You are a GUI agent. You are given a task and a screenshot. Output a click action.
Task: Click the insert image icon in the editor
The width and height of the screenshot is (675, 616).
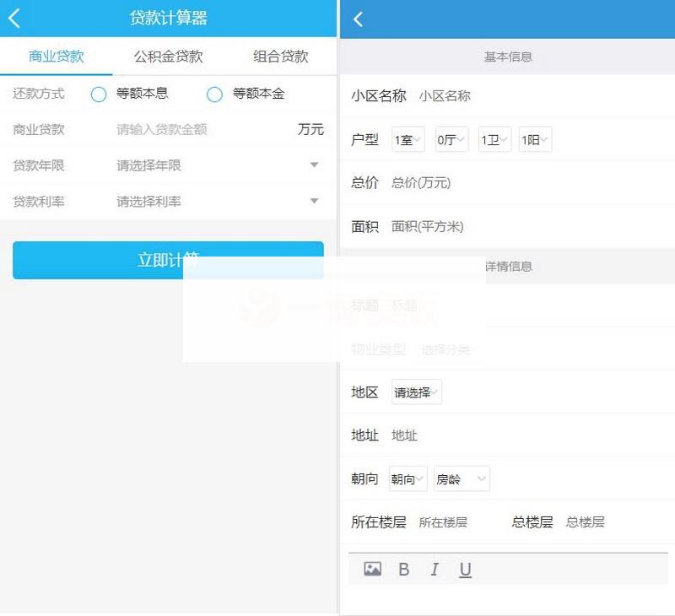[x=373, y=569]
